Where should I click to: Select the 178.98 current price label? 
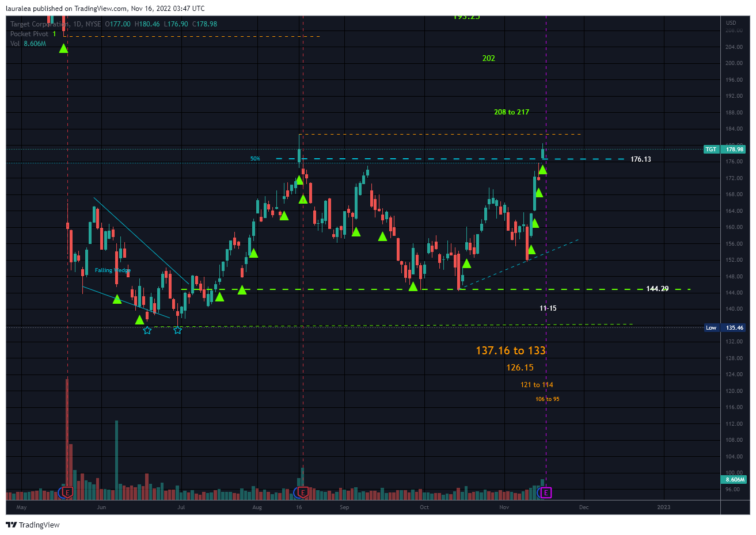734,150
